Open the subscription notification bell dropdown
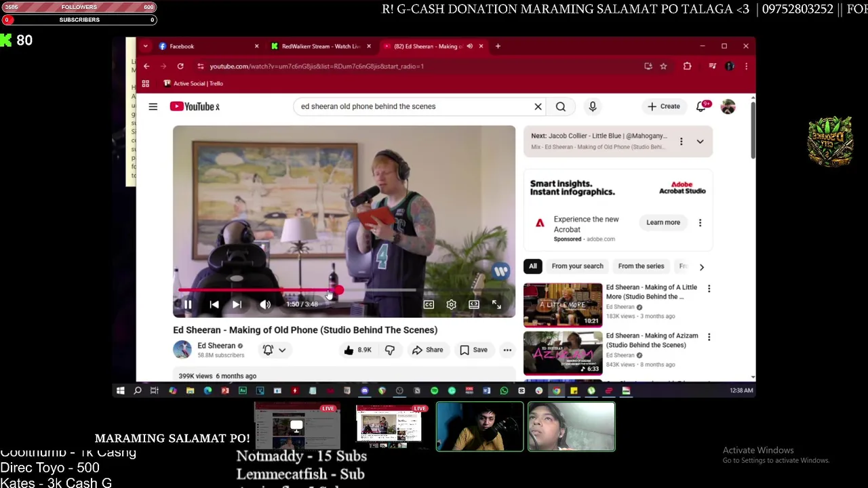The height and width of the screenshot is (488, 868). pyautogui.click(x=274, y=350)
